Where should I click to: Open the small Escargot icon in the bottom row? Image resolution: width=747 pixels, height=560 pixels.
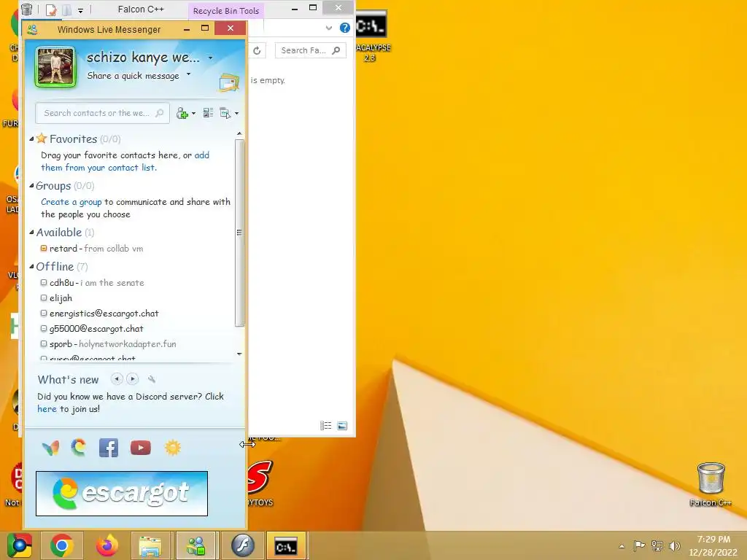click(x=79, y=448)
